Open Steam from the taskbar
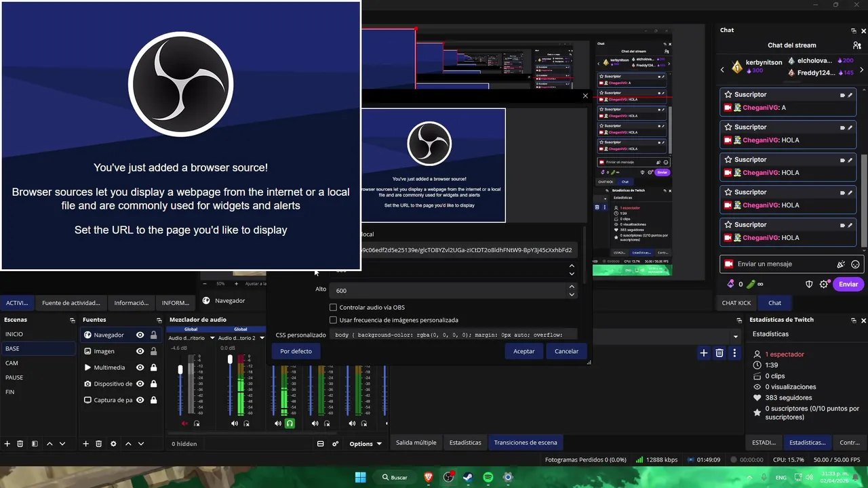868x488 pixels. tap(468, 477)
